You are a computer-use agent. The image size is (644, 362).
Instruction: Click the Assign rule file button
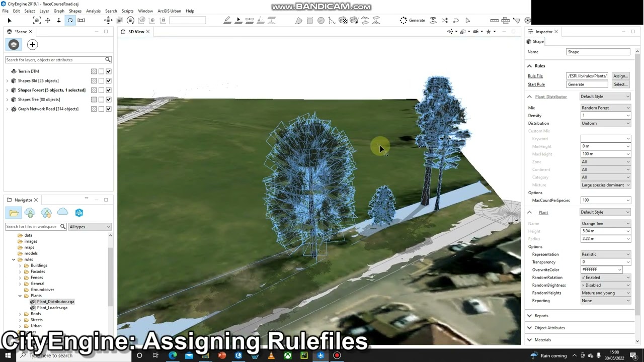[x=620, y=76]
